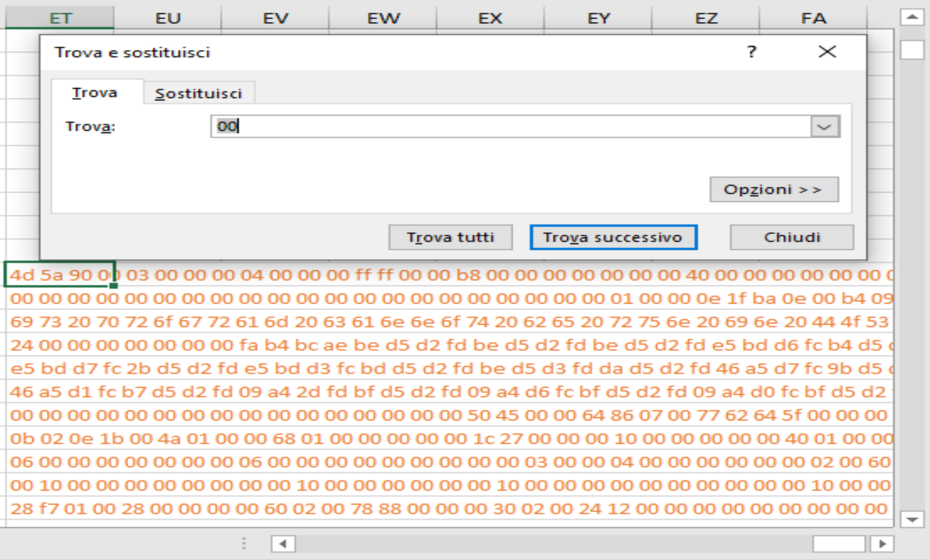Select cell starting with 4d 5a 90
This screenshot has height=560, width=930.
(60, 274)
